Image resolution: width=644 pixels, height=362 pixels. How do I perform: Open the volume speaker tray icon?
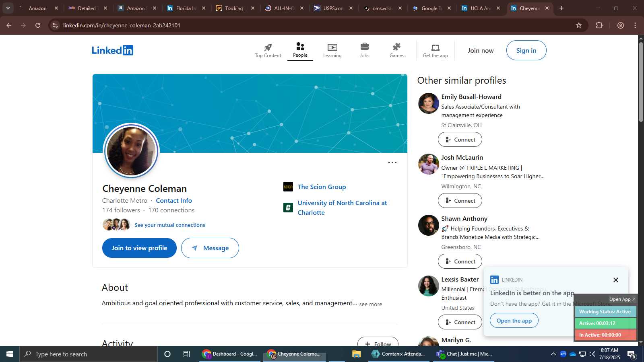pos(592,354)
